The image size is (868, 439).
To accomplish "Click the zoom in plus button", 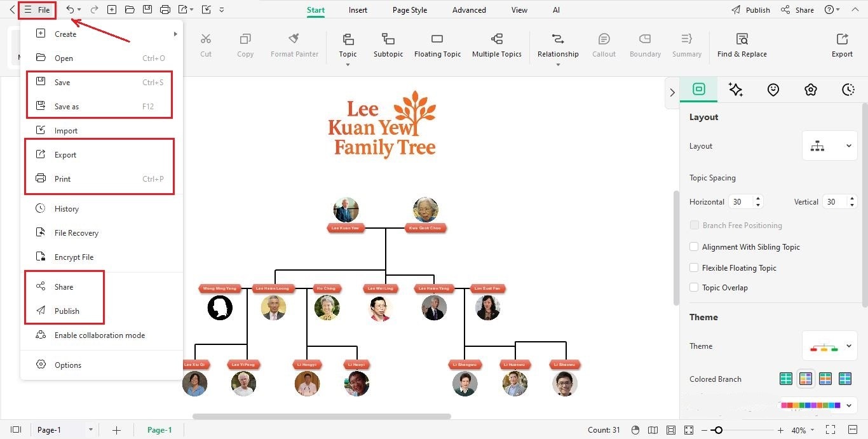I will [781, 430].
